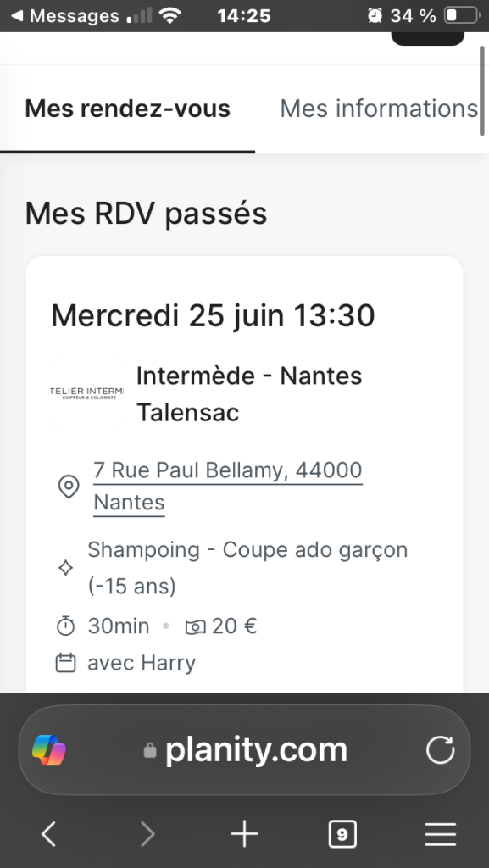
Task: Go back with the left chevron
Action: (48, 834)
